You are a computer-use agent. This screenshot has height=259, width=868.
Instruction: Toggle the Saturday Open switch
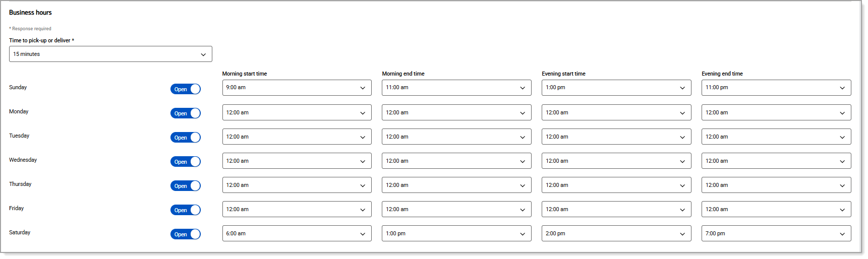tap(186, 234)
